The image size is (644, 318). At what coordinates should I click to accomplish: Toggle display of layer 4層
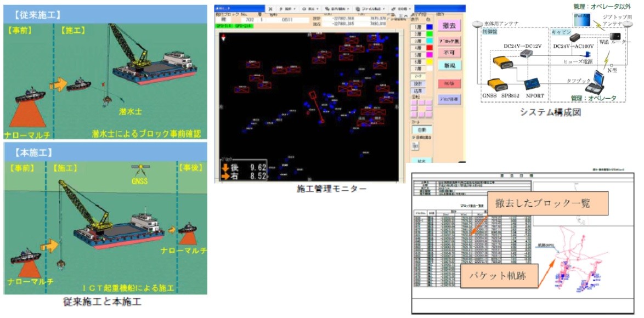pyautogui.click(x=417, y=48)
